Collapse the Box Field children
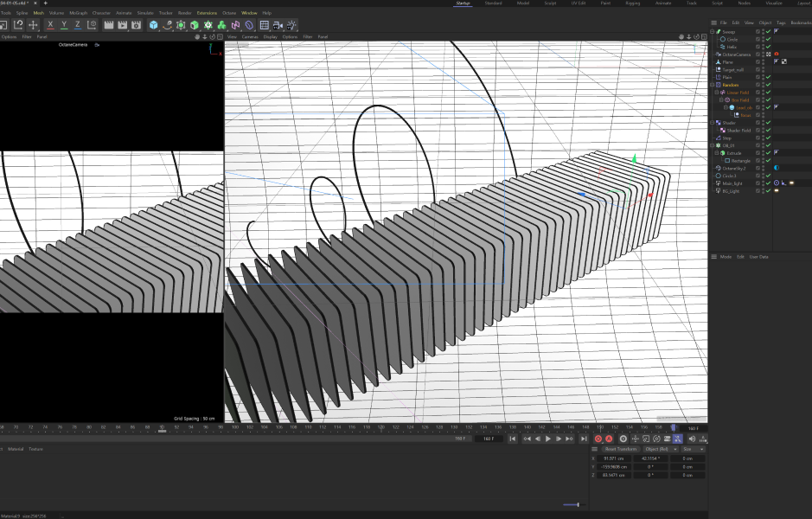 (721, 100)
